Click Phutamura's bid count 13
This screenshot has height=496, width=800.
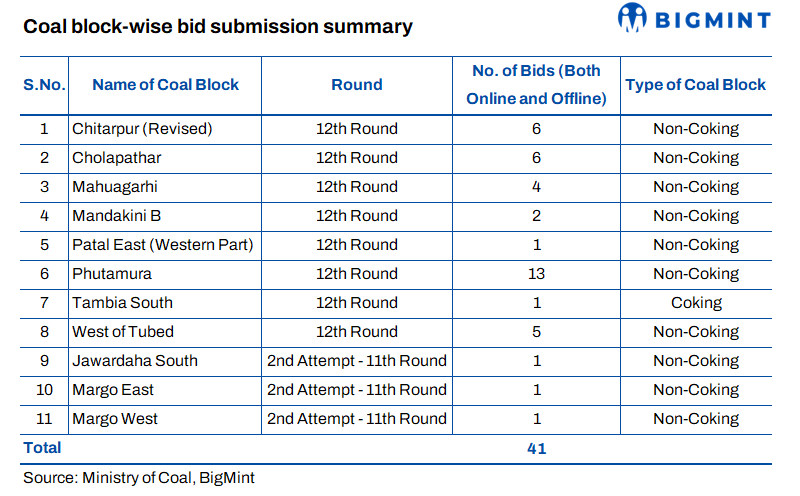tap(536, 274)
